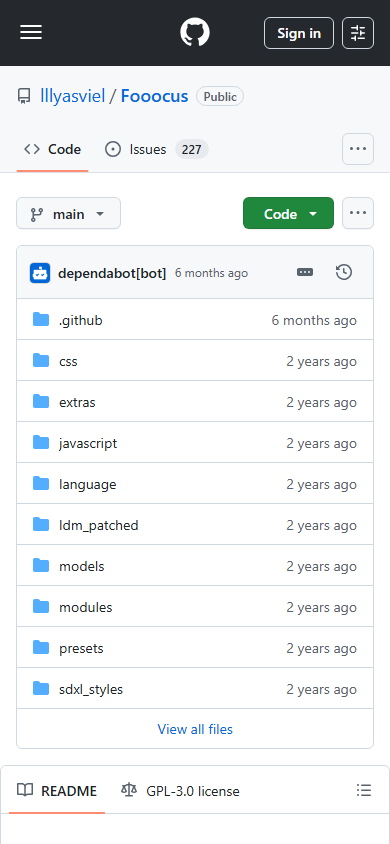The image size is (390, 844).
Task: Open the main branch selector dropdown
Action: pos(68,213)
